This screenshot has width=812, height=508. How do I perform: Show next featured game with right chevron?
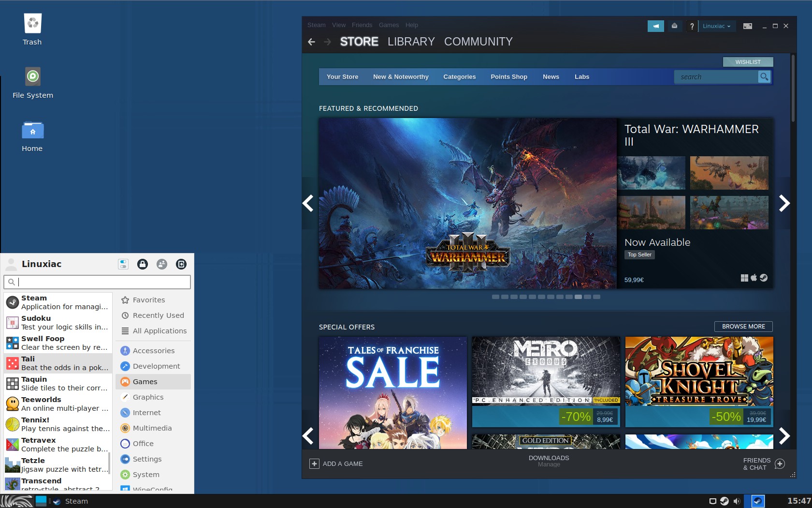pos(784,203)
